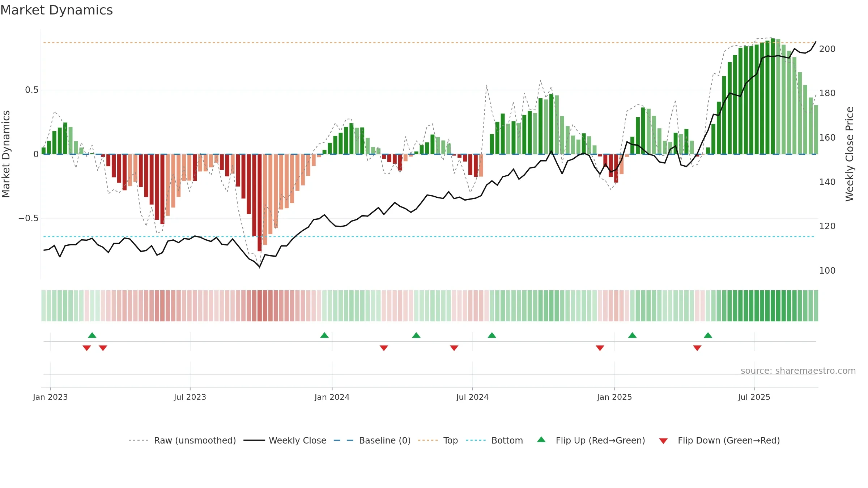This screenshot has height=488, width=868.
Task: Click the 0.5 left axis tick label
Action: 32,90
